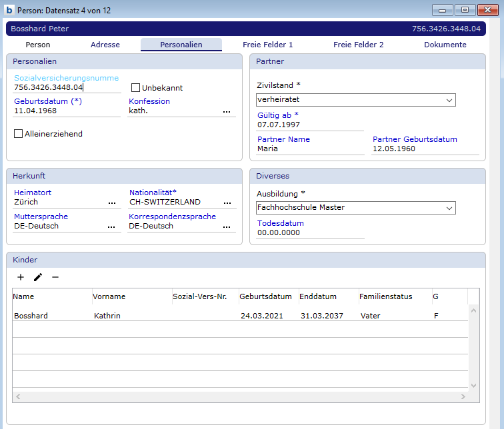
Task: Open the Nationalität lookup ellipsis button
Action: (227, 203)
